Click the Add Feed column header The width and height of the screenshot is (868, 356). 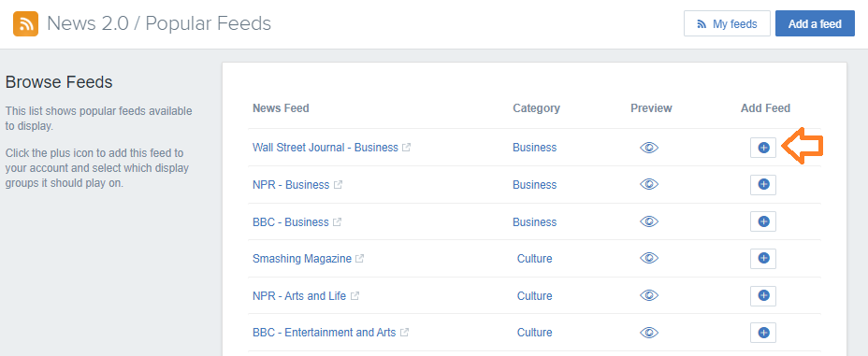pyautogui.click(x=766, y=107)
